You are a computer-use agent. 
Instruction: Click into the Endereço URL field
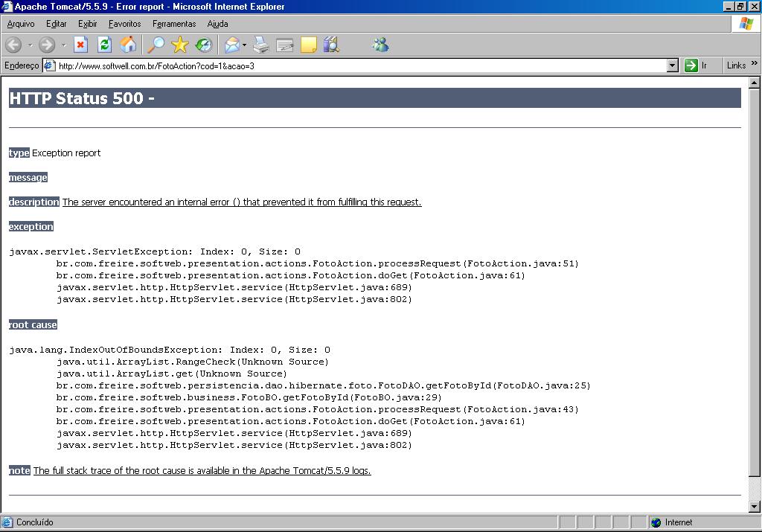[361, 65]
